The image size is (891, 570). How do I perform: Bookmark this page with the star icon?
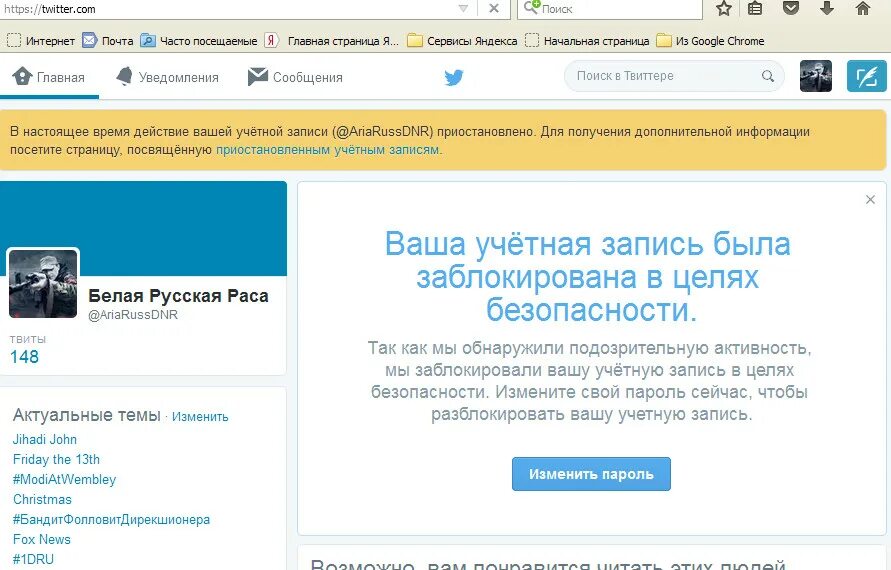(x=723, y=9)
